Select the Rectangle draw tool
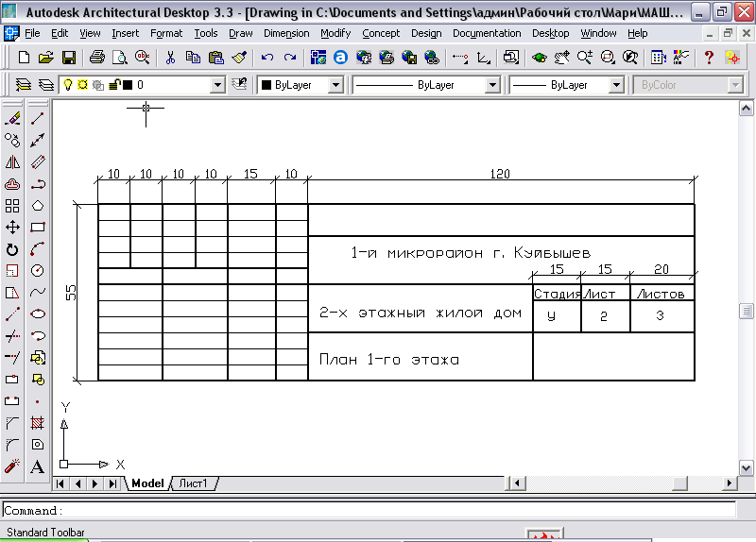756x542 pixels. tap(38, 228)
